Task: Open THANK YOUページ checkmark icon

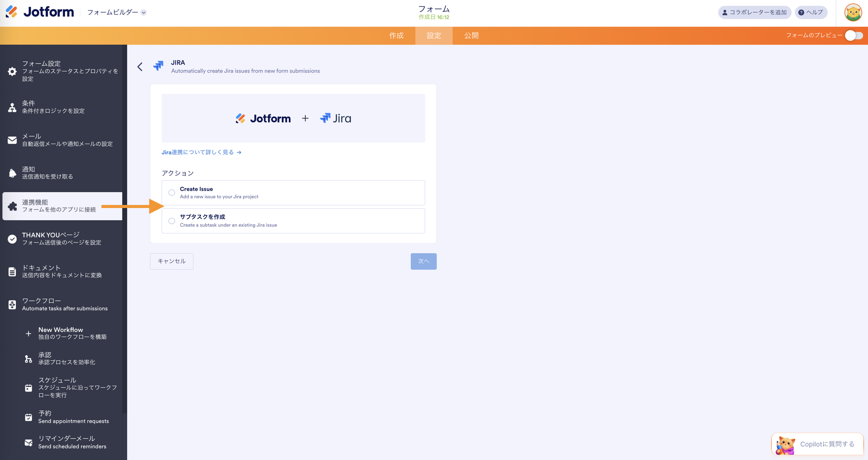Action: pos(12,239)
